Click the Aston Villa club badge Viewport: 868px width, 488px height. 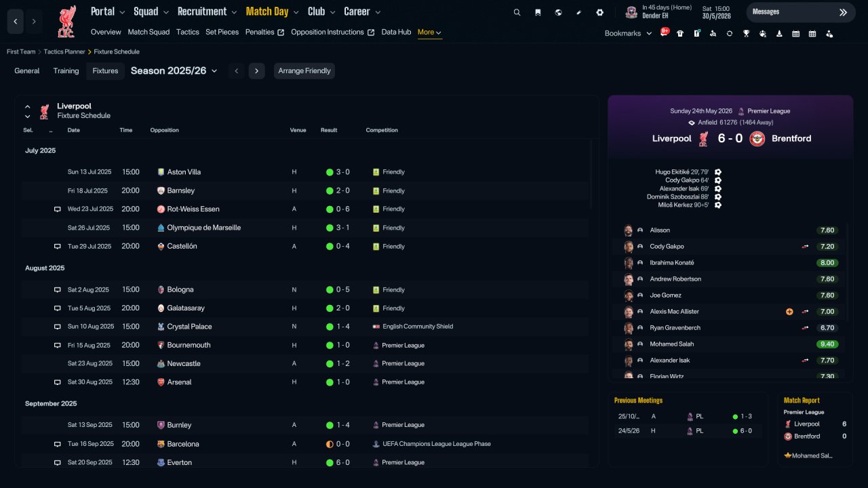tap(161, 172)
